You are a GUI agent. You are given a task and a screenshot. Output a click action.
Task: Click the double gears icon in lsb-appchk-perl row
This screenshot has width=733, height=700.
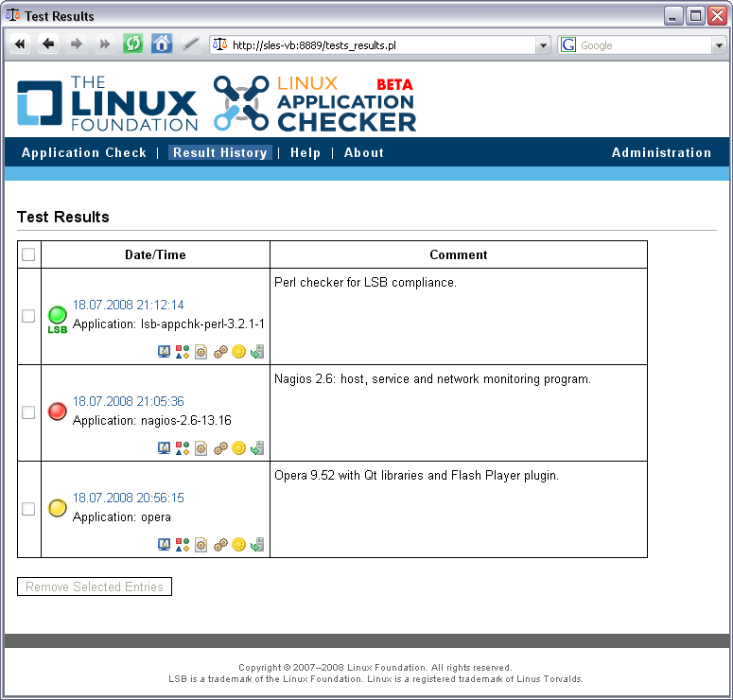220,352
